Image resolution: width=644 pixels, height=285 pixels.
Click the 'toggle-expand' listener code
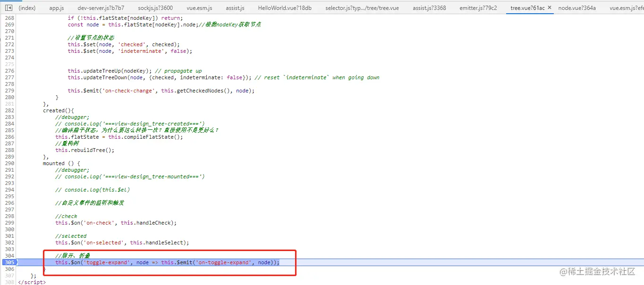[x=167, y=262]
